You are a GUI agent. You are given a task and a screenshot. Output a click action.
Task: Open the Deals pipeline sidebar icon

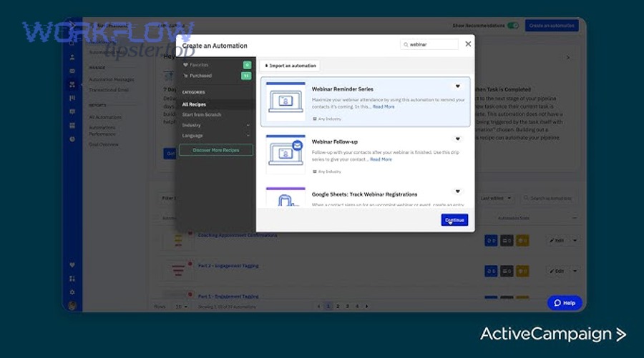click(x=72, y=98)
